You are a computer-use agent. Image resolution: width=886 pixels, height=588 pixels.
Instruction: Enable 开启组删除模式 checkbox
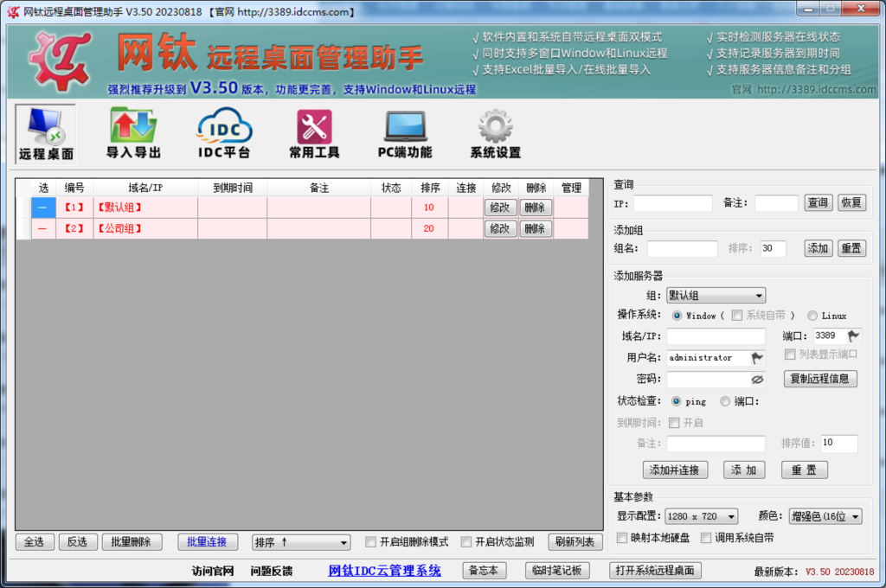[x=370, y=541]
